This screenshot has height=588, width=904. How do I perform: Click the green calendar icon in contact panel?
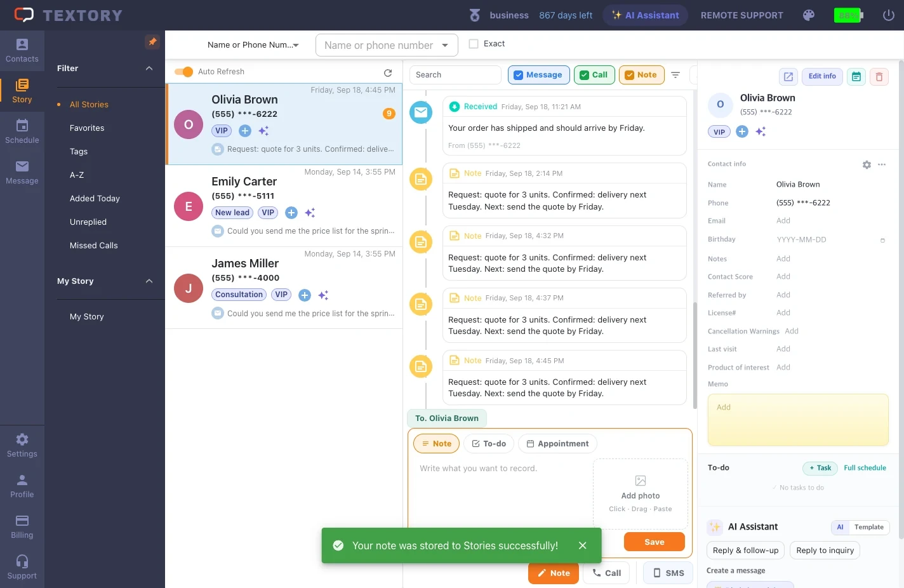pos(856,76)
